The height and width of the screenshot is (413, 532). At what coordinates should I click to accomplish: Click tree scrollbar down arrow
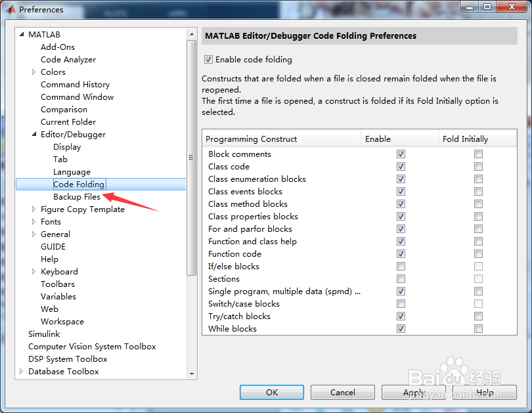point(192,374)
